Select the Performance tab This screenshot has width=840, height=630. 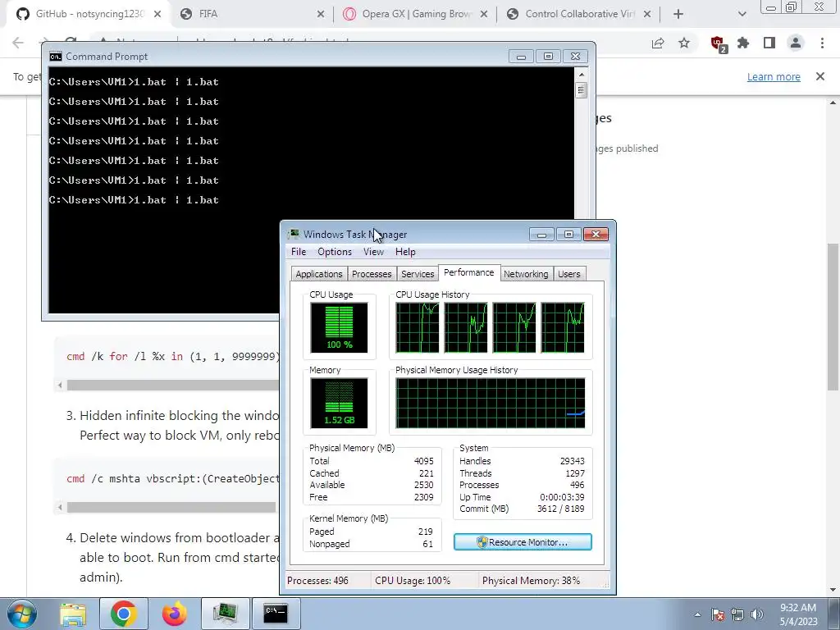468,272
